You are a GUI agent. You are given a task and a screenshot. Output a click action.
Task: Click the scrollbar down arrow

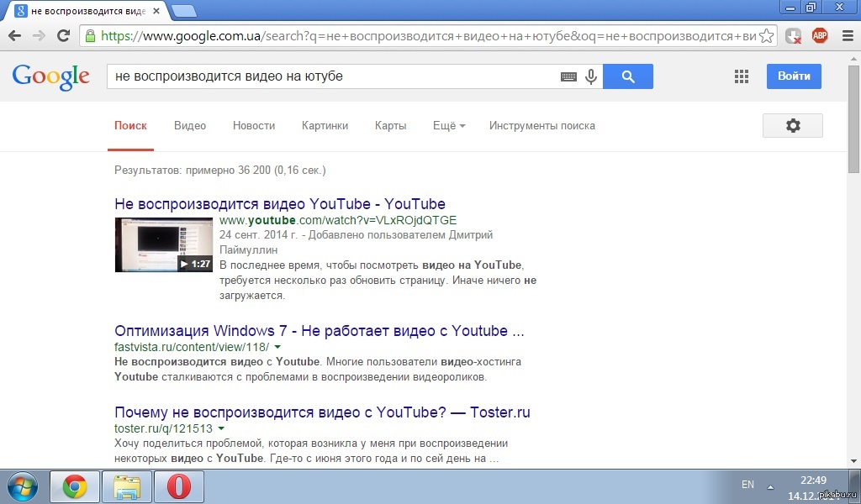(x=854, y=462)
